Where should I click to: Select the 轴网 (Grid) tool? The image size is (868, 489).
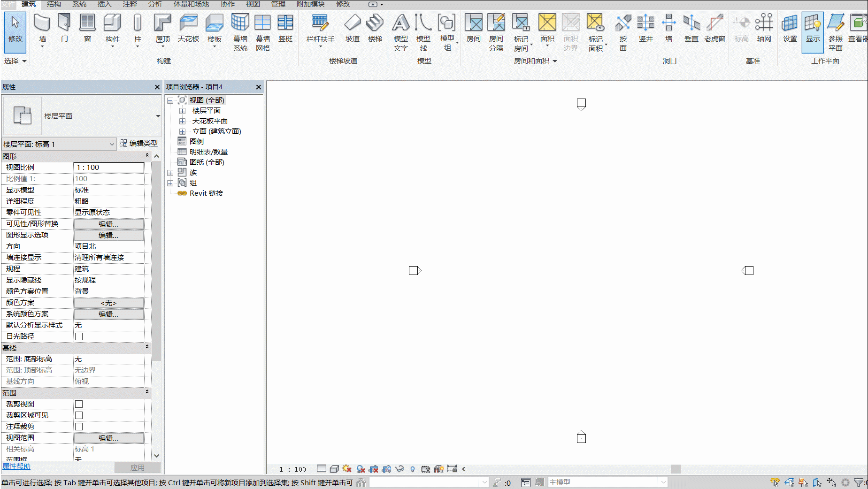click(x=764, y=28)
